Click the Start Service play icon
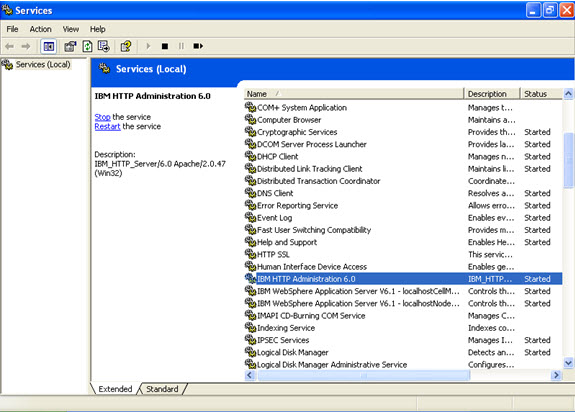Viewport: 575px width, 412px height. point(148,46)
